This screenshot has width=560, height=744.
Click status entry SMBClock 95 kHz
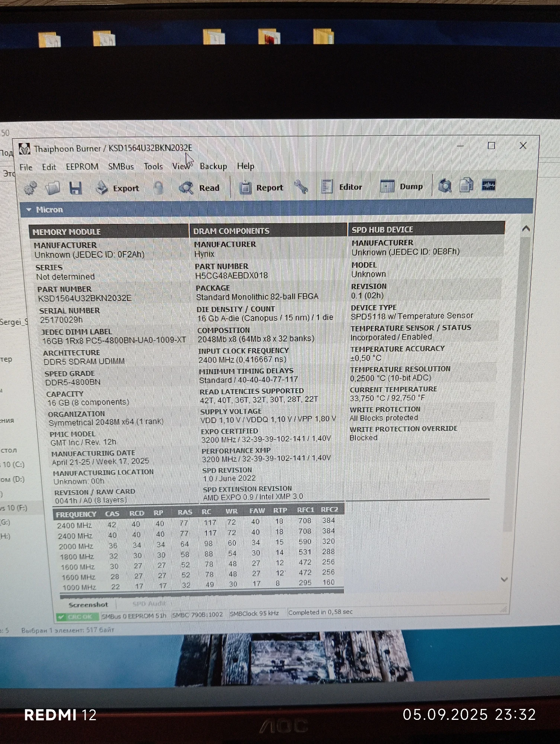[x=255, y=613]
